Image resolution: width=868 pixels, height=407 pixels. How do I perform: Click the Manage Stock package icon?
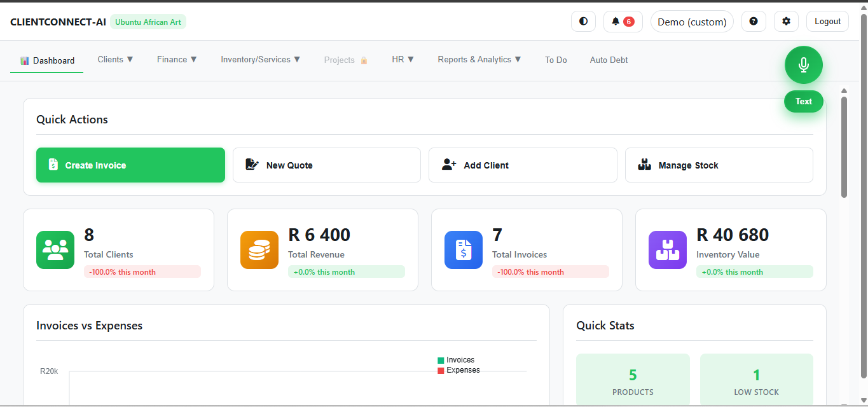(x=644, y=164)
